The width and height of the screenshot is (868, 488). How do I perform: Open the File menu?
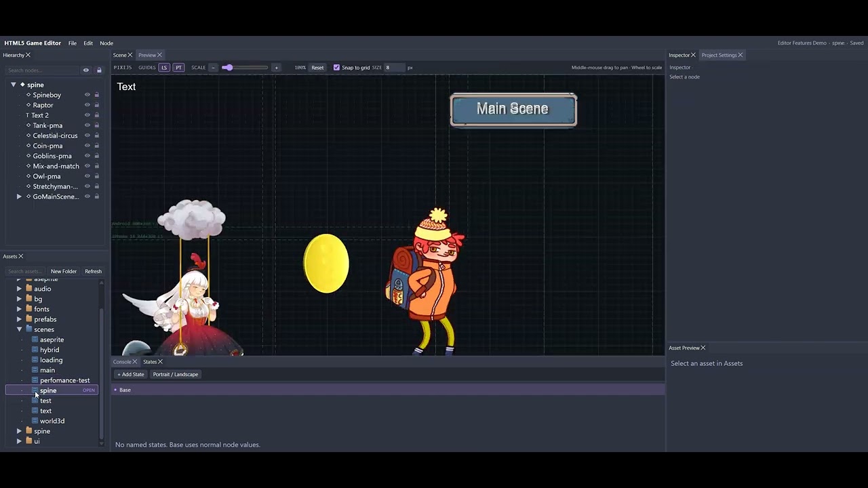tap(73, 43)
